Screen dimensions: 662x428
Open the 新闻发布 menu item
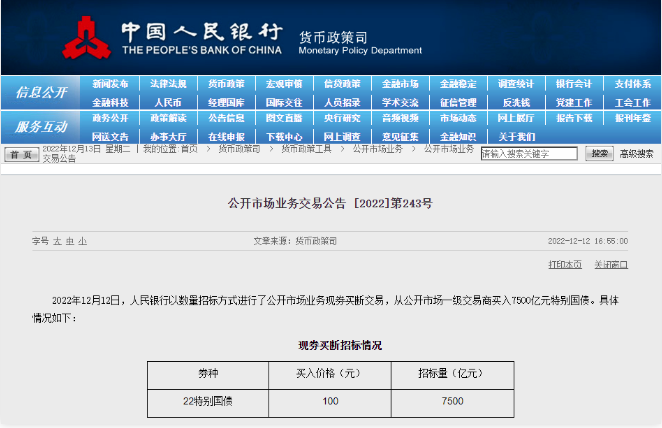110,84
